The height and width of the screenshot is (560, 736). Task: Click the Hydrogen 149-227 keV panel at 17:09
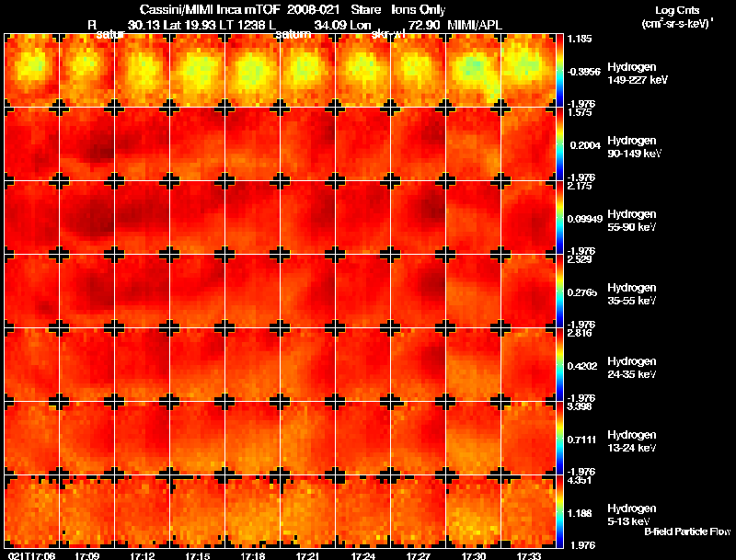(86, 71)
